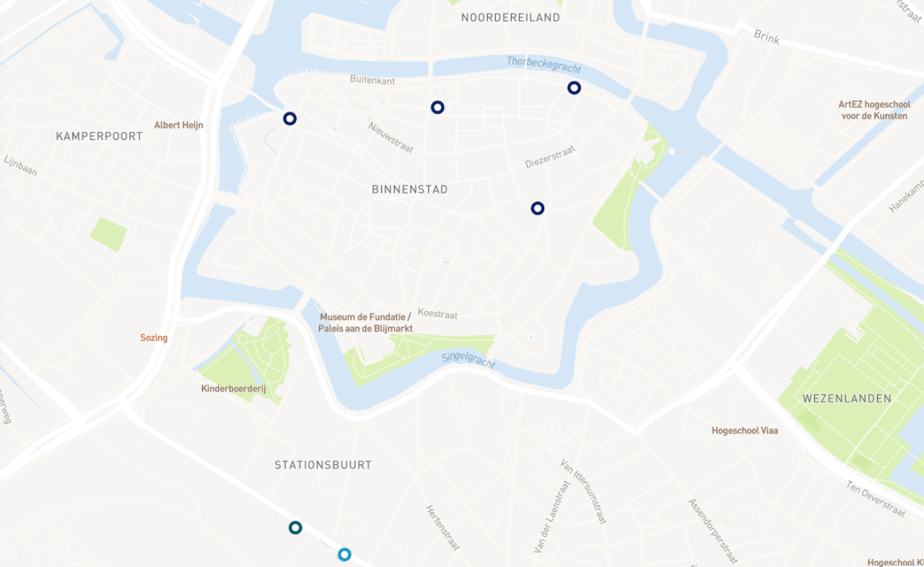924x567 pixels.
Task: Select the Koestraat street label
Action: 437,314
